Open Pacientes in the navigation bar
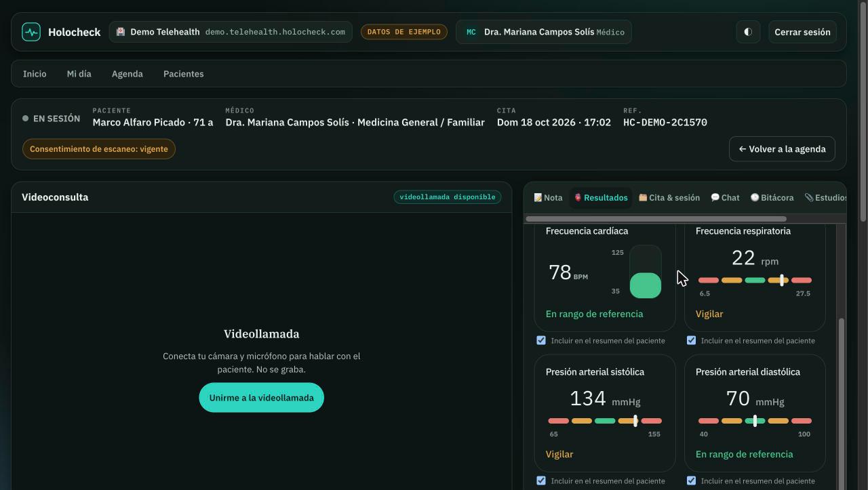868x490 pixels. click(183, 74)
